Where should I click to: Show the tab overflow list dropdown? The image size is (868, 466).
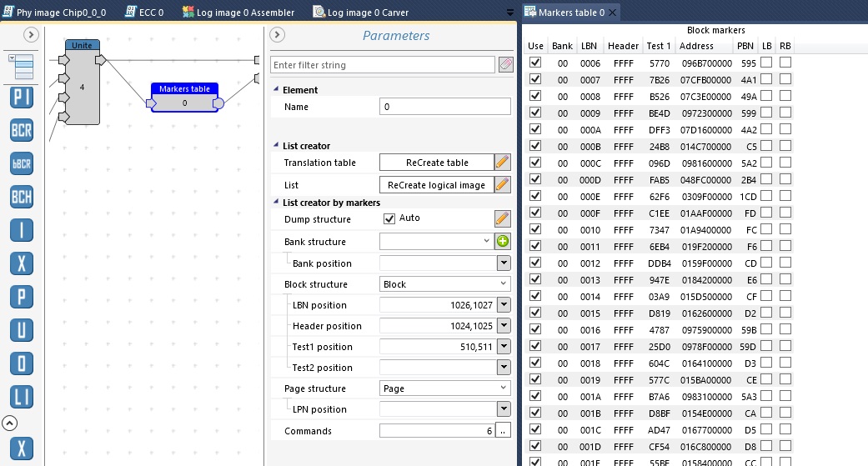(x=509, y=13)
